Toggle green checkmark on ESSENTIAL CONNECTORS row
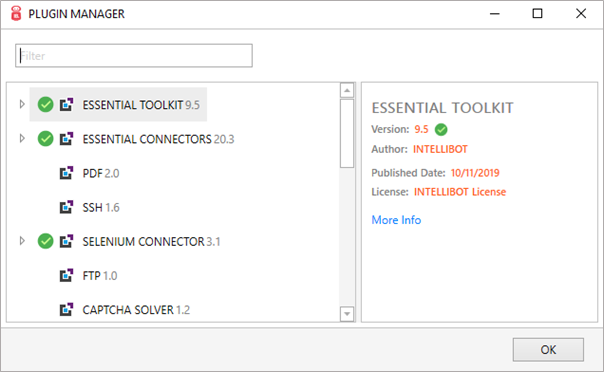The image size is (604, 372). 45,139
